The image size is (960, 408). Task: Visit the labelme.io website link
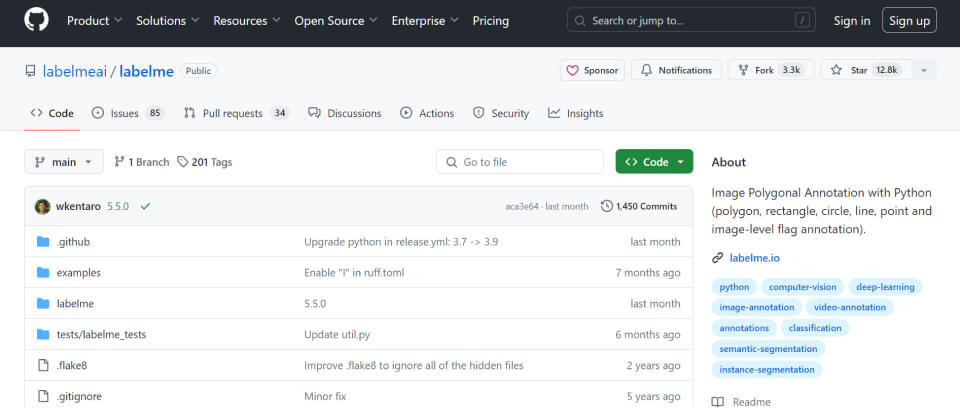point(754,258)
